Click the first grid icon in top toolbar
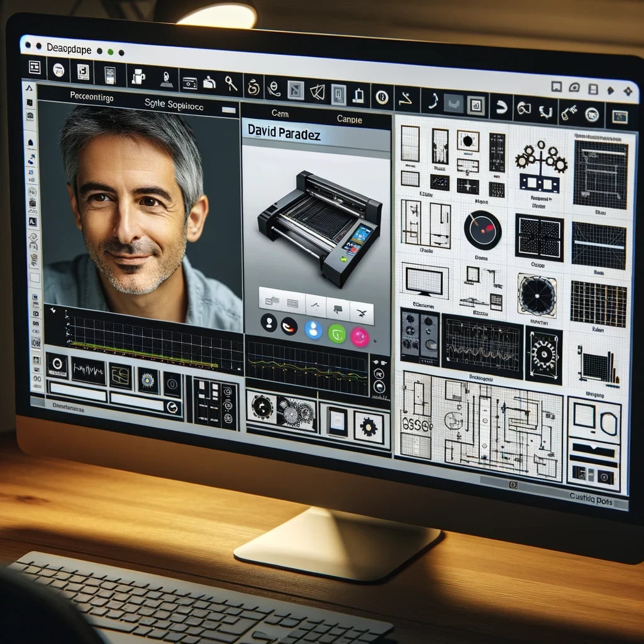The image size is (644, 644). click(35, 68)
